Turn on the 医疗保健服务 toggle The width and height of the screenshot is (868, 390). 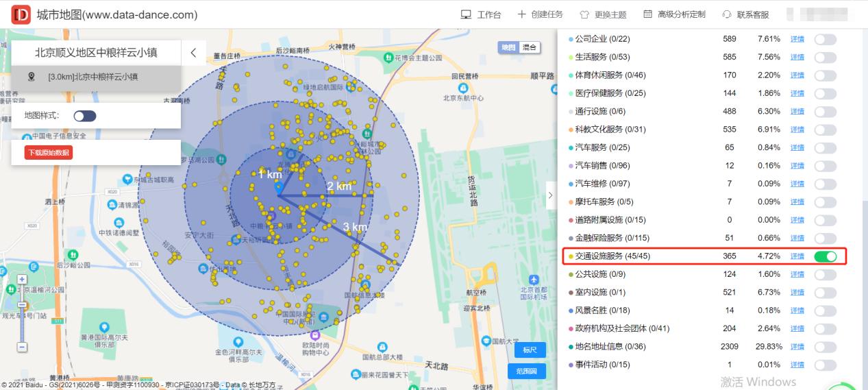tap(825, 93)
